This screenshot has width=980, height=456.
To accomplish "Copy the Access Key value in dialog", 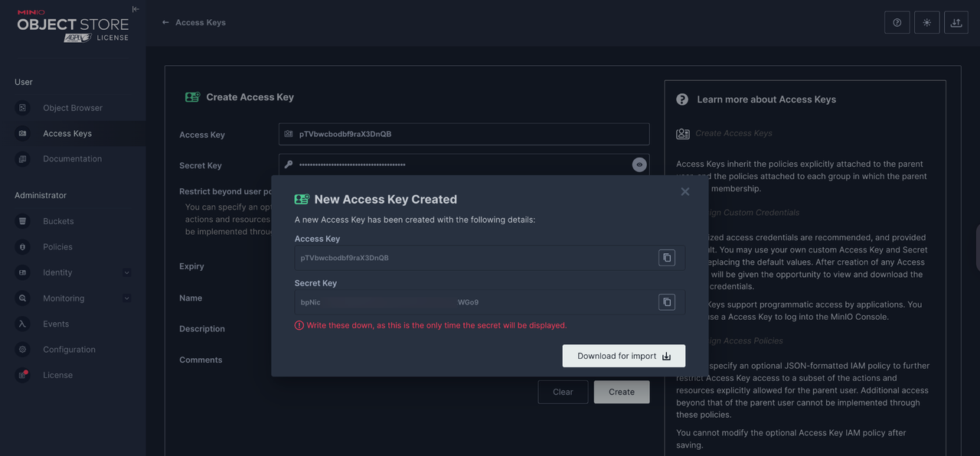I will tap(667, 258).
